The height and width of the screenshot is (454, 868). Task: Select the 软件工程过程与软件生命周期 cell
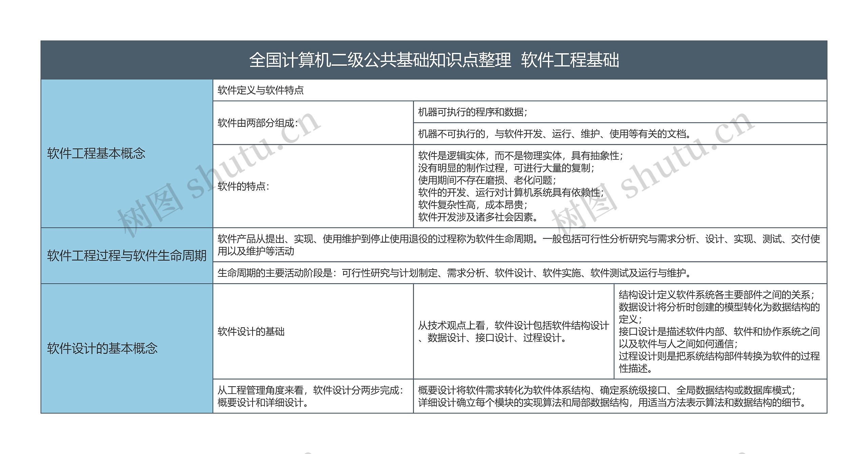tap(127, 255)
